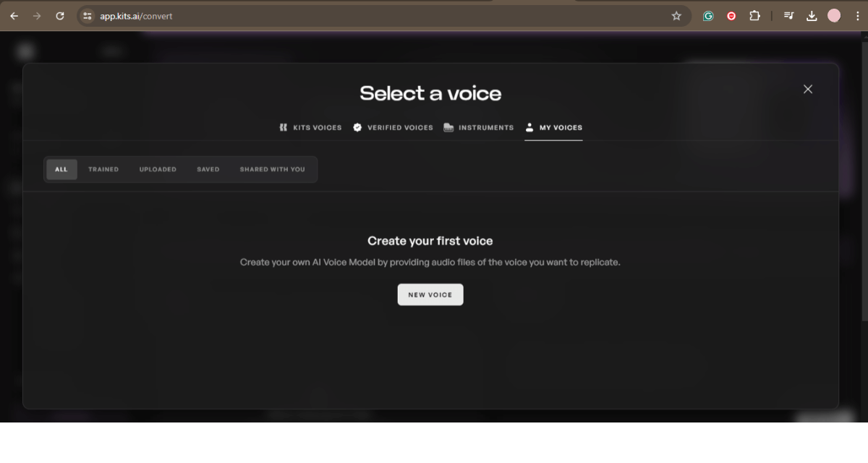Filter voices by All
The width and height of the screenshot is (868, 463).
pyautogui.click(x=61, y=169)
